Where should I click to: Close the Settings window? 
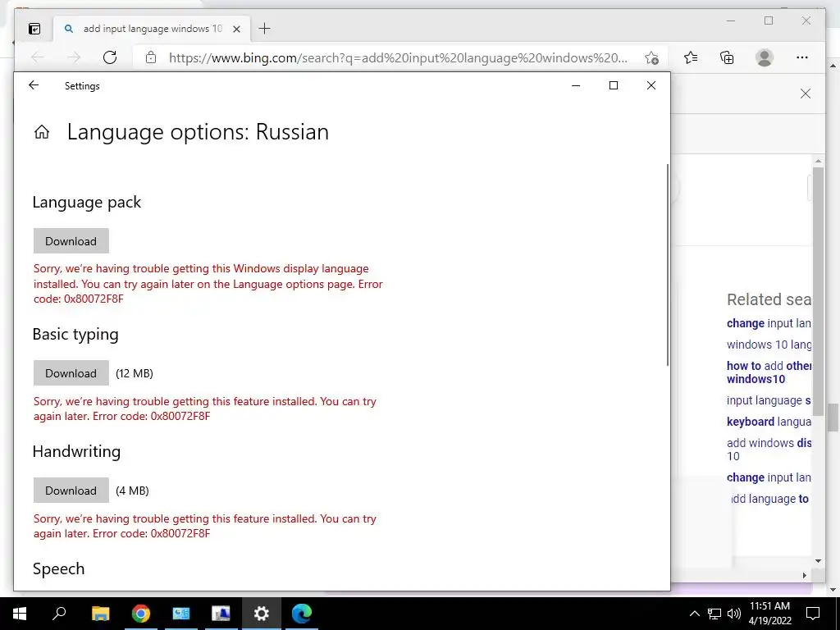(651, 85)
